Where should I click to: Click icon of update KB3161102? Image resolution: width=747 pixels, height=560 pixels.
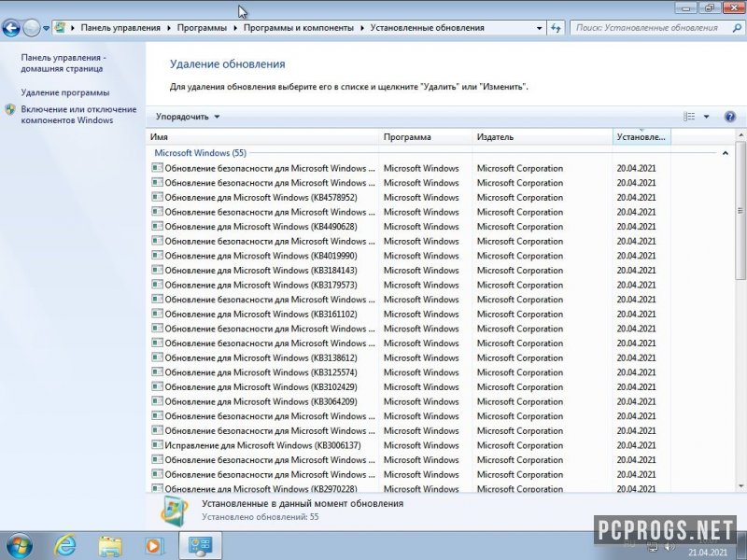tap(157, 314)
